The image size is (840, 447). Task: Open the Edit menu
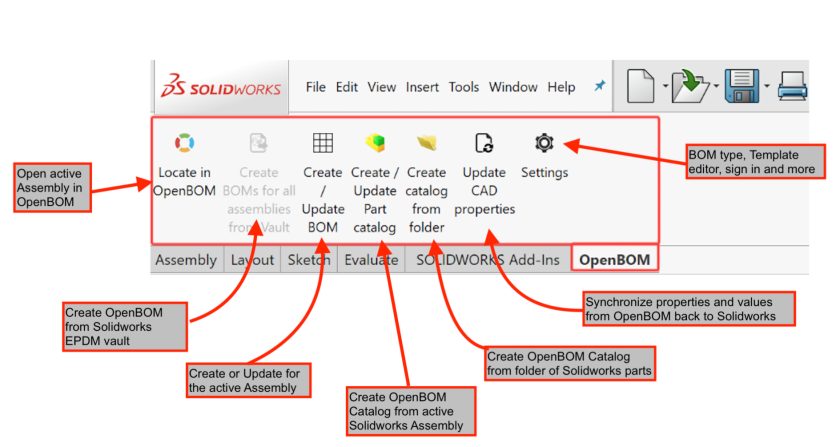click(x=347, y=87)
